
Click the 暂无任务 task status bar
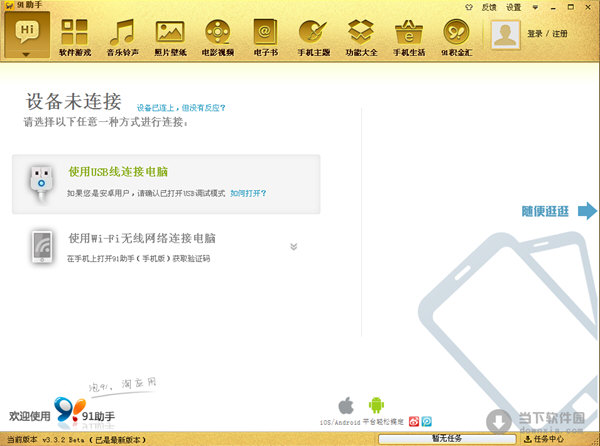click(447, 438)
